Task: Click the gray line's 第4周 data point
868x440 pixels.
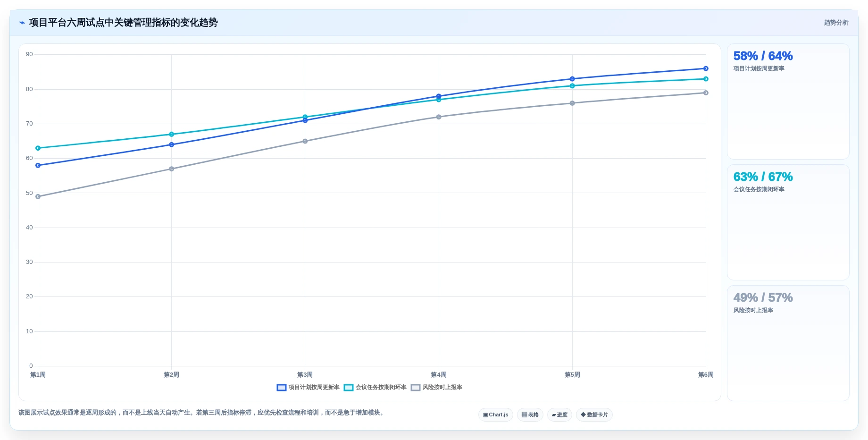Action: tap(439, 117)
